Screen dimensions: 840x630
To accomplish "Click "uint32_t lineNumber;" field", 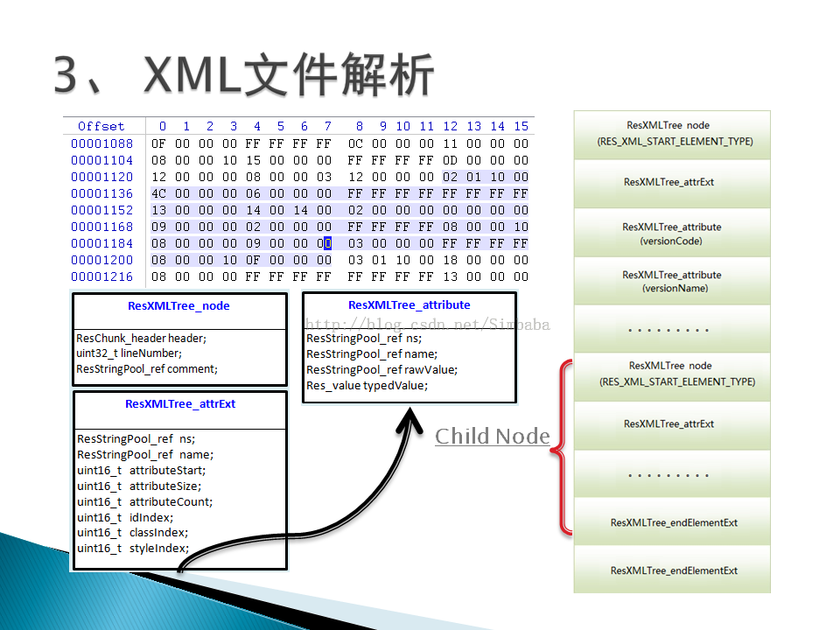I will (129, 353).
